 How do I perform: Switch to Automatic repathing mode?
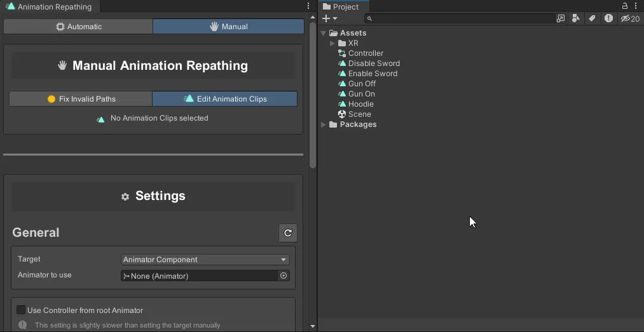coord(78,27)
